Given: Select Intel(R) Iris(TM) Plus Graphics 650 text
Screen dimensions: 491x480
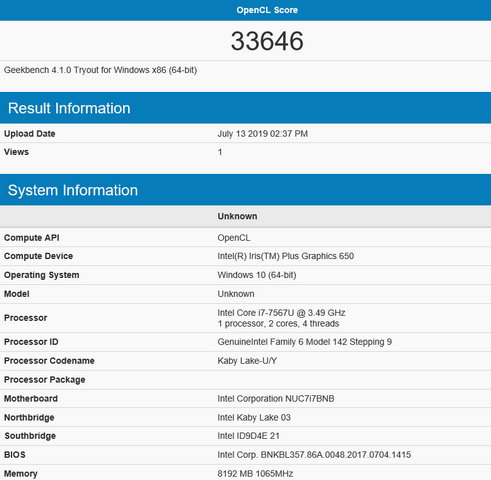Looking at the screenshot, I should (x=286, y=256).
